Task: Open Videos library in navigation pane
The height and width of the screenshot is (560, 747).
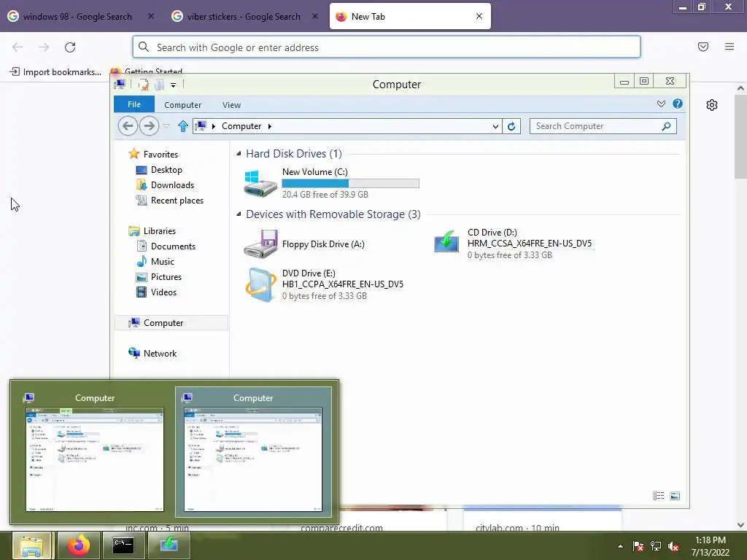Action: tap(163, 292)
